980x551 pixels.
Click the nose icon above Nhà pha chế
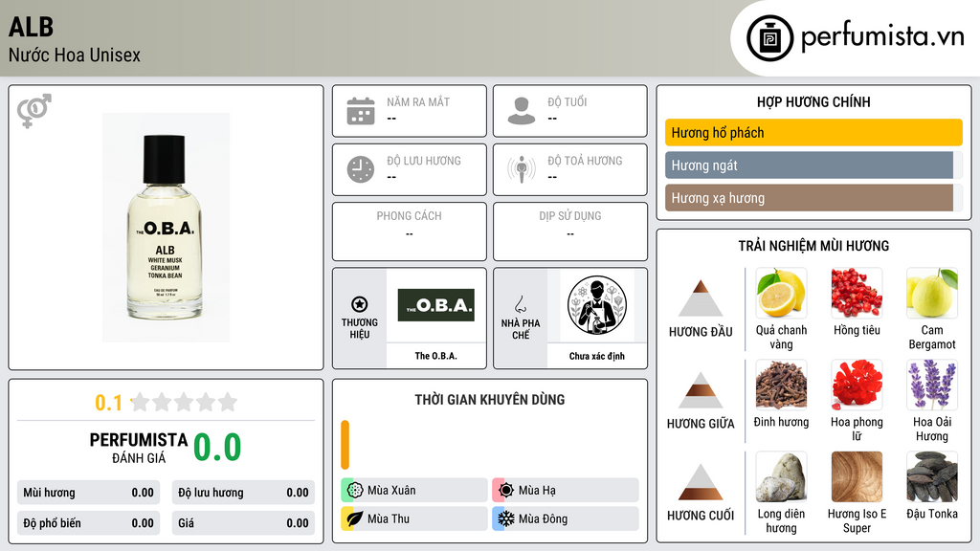click(x=520, y=304)
